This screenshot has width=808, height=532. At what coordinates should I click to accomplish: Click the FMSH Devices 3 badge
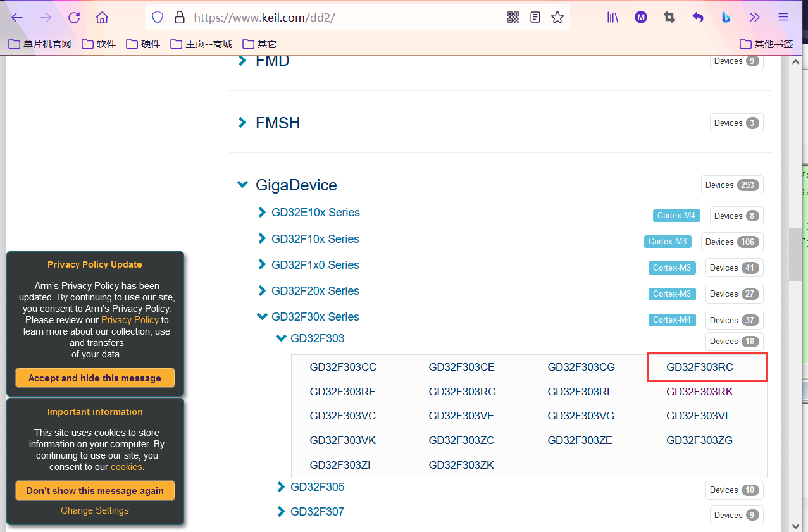[x=737, y=123]
